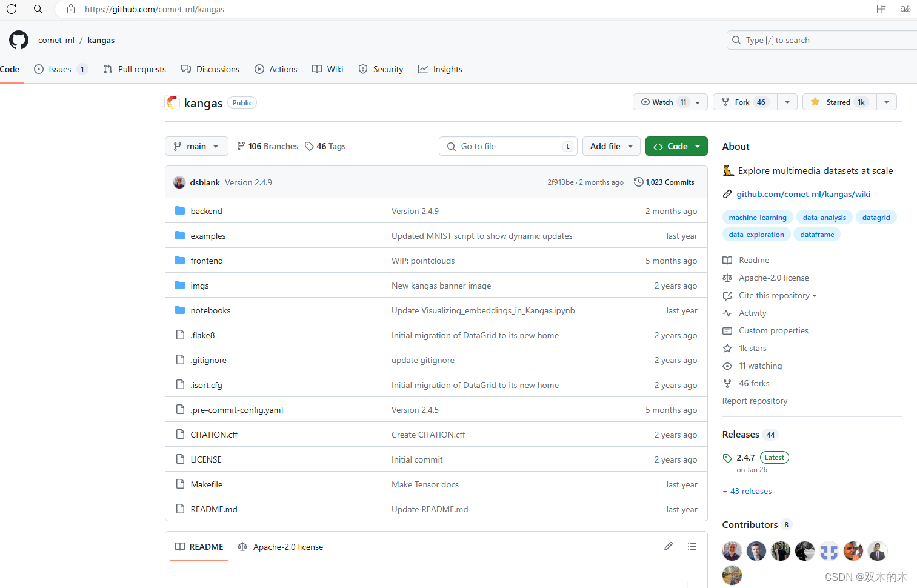Open the Fork options dropdown arrow
917x588 pixels.
tap(787, 102)
